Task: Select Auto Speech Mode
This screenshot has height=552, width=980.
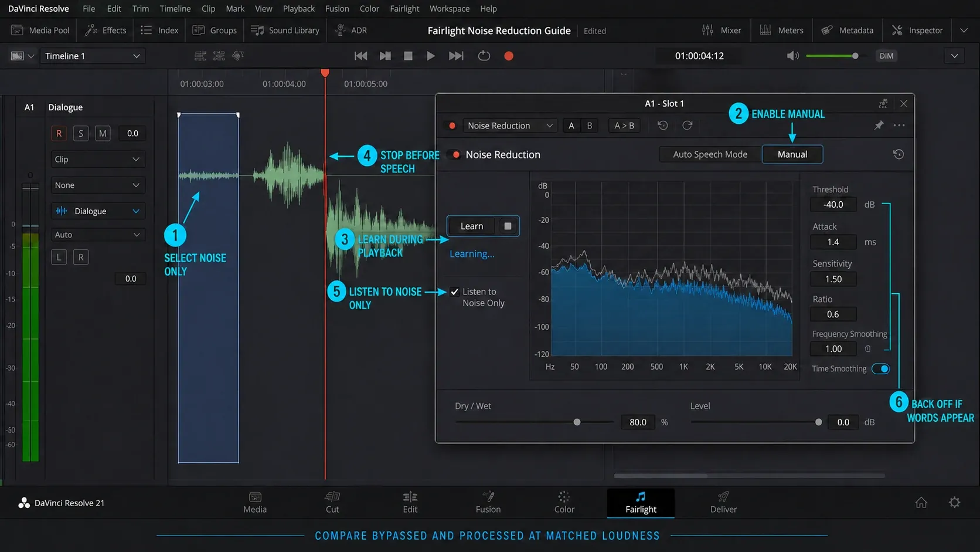Action: 710,154
